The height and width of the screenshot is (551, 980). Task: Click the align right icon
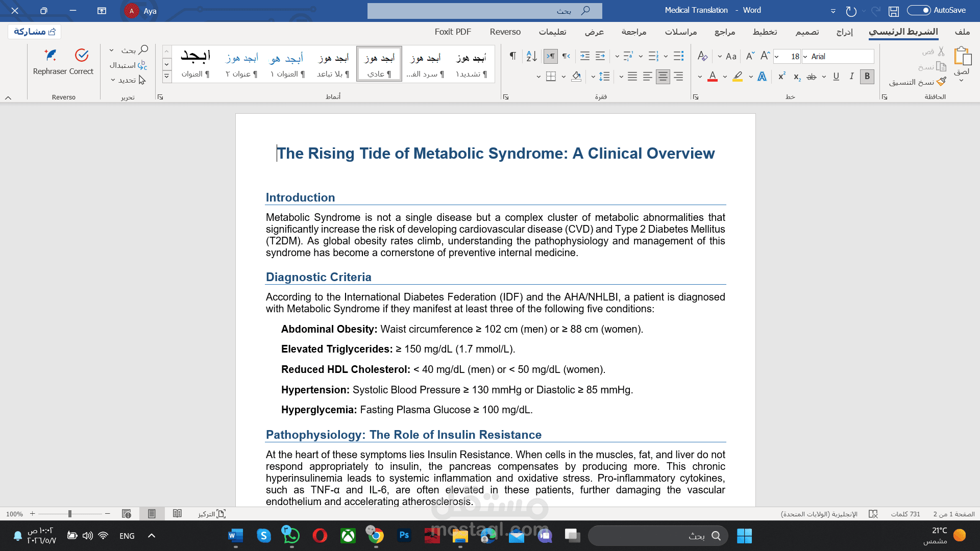678,77
